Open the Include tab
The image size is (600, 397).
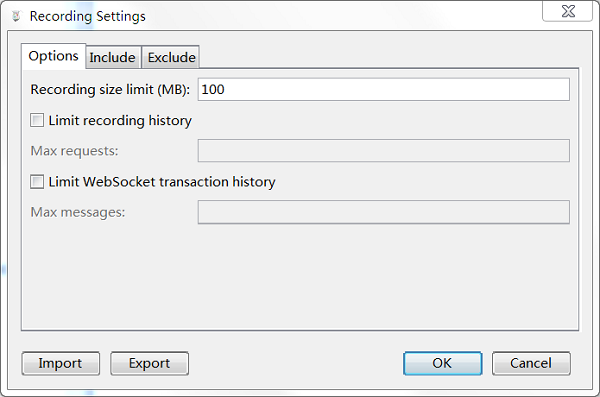[112, 57]
